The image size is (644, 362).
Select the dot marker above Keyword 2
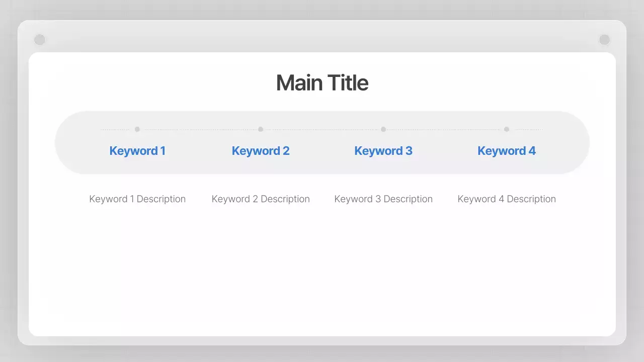261,129
